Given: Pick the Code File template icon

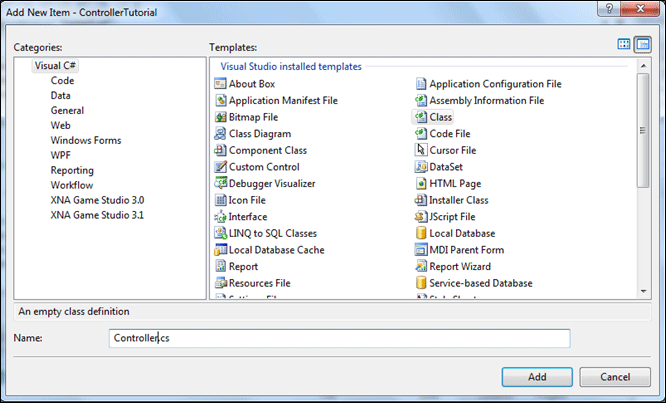Looking at the screenshot, I should [x=420, y=133].
